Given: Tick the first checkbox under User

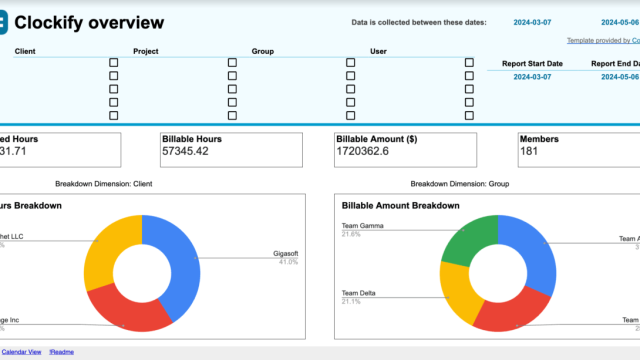Looking at the screenshot, I should pos(469,62).
